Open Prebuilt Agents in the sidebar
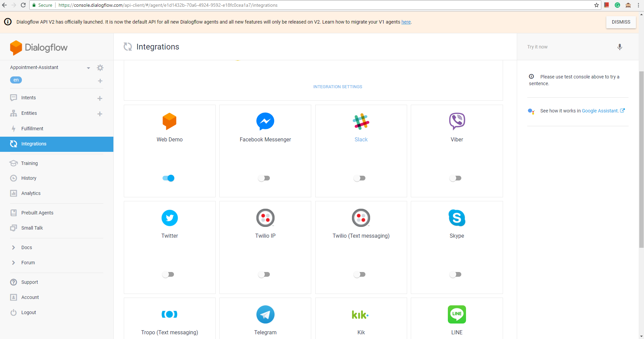The width and height of the screenshot is (644, 339). pos(37,213)
